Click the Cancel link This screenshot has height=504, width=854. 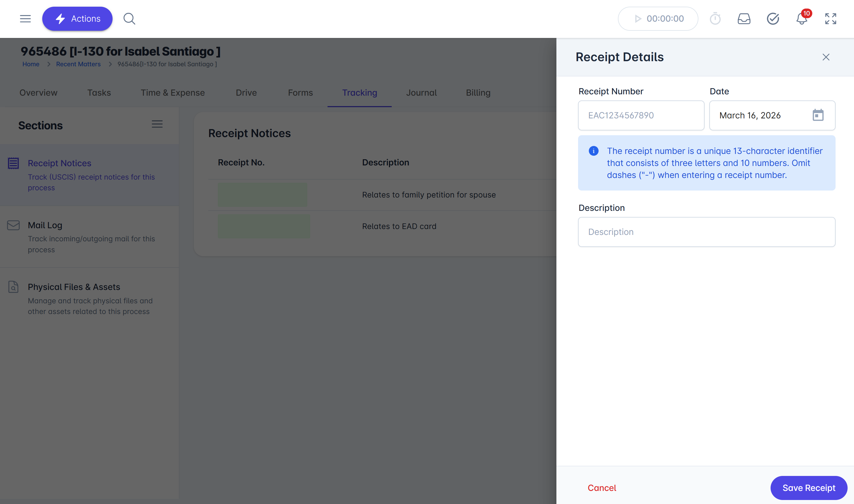tap(602, 488)
